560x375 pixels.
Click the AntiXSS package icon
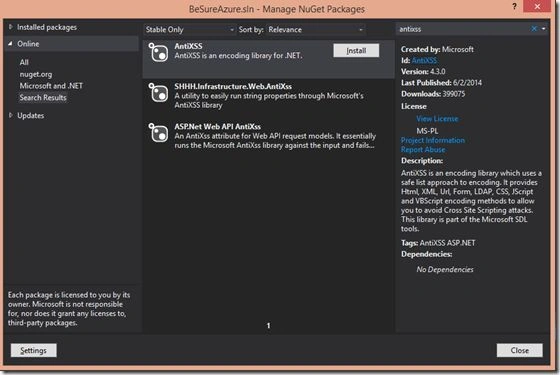coord(158,52)
